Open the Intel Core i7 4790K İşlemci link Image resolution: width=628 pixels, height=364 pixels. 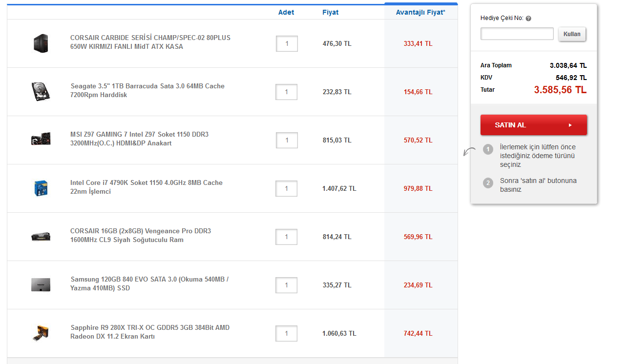pos(147,187)
